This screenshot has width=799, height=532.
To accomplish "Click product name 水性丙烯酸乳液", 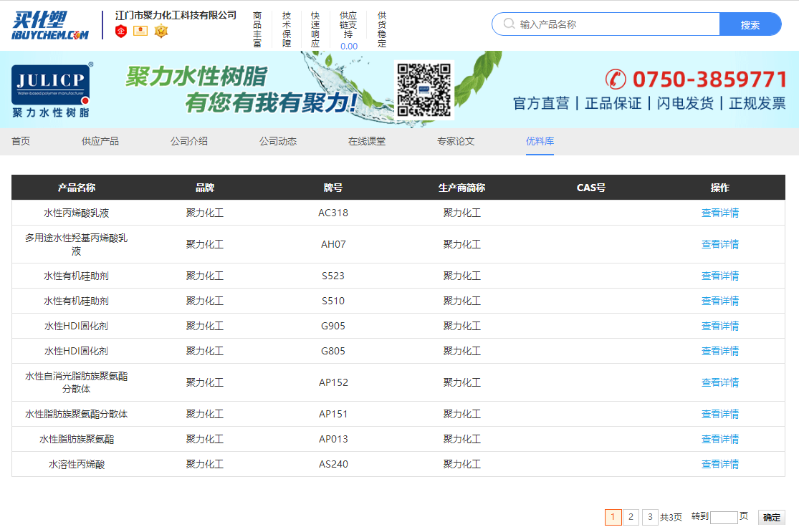I will (x=77, y=213).
